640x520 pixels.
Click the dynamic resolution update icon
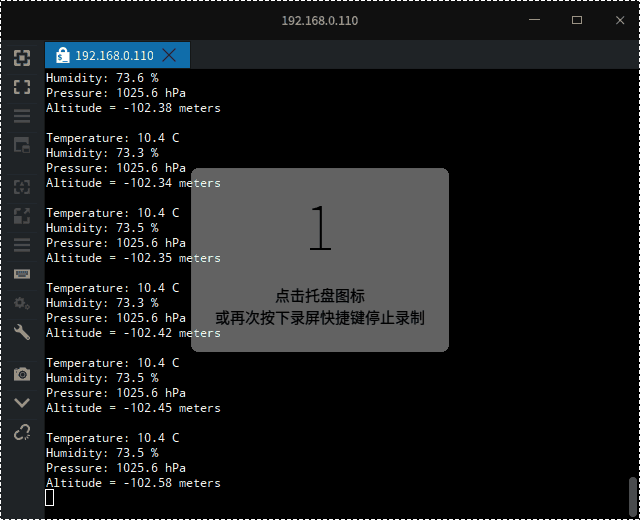[22, 187]
